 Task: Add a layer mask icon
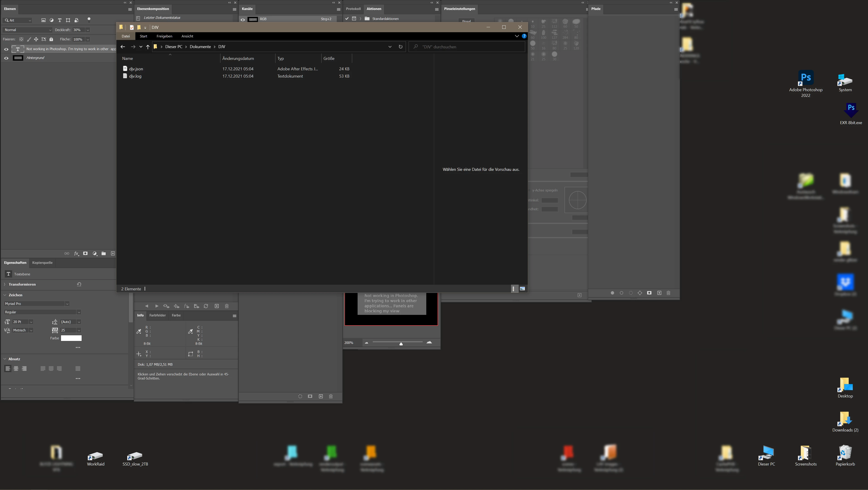click(85, 253)
